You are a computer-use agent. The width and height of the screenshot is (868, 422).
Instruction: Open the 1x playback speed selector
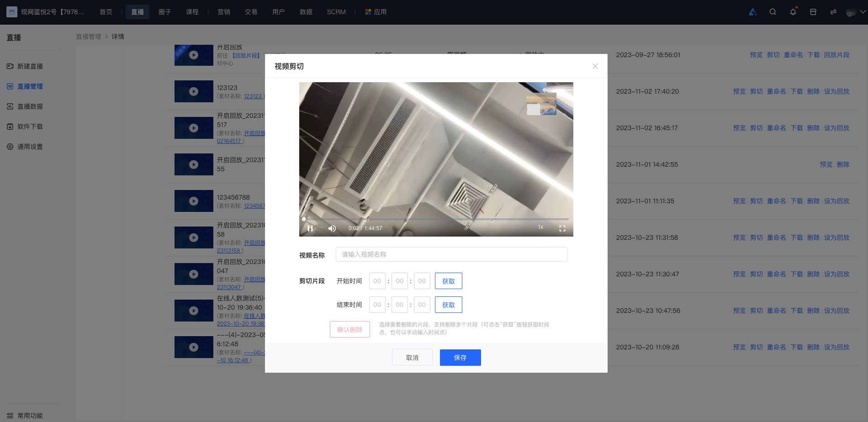[540, 227]
